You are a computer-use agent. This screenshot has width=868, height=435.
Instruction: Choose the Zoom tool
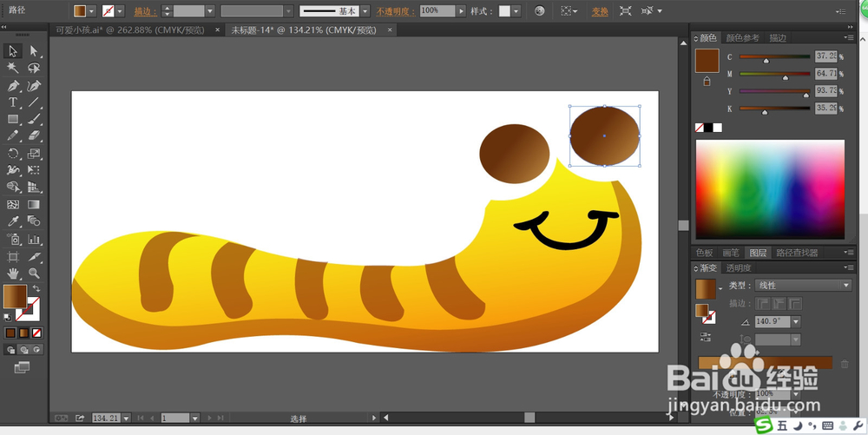tap(34, 273)
